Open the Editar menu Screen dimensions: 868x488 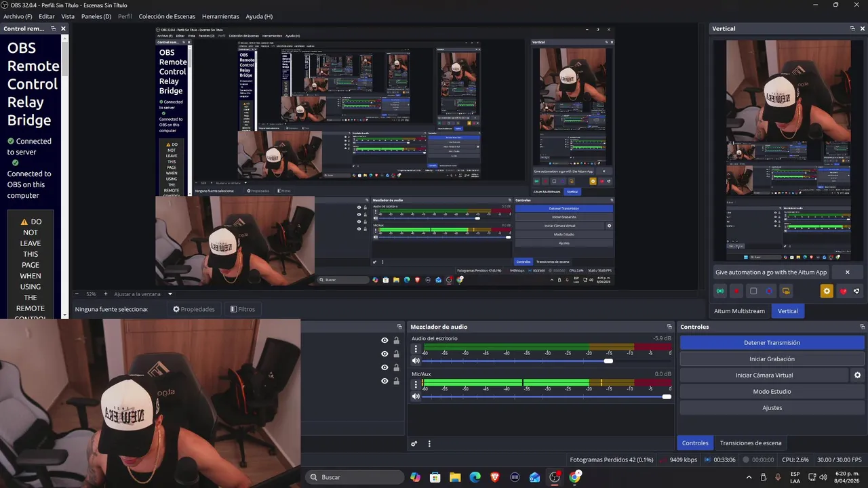(x=47, y=16)
